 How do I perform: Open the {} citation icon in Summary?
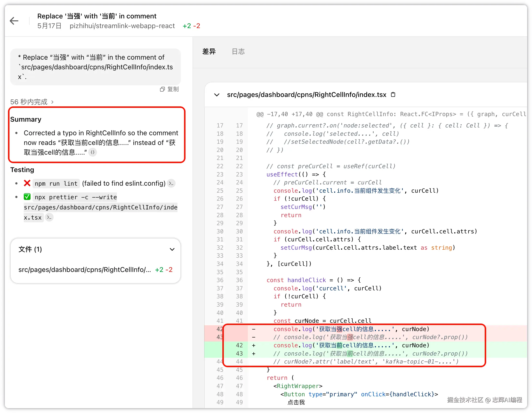tap(93, 152)
